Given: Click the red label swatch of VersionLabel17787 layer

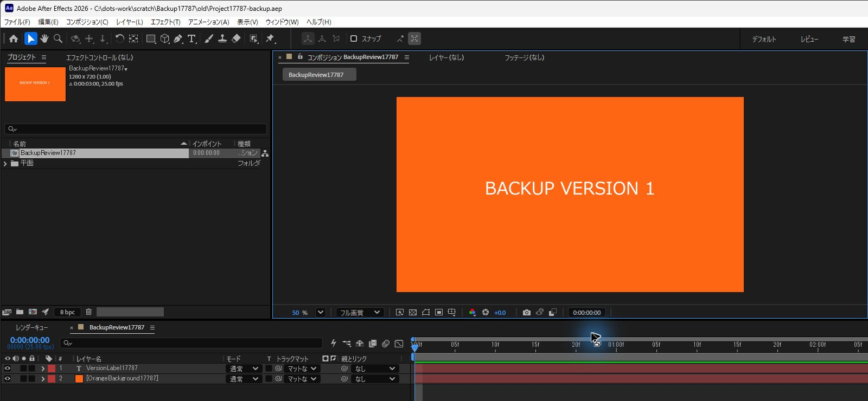Looking at the screenshot, I should [x=52, y=368].
